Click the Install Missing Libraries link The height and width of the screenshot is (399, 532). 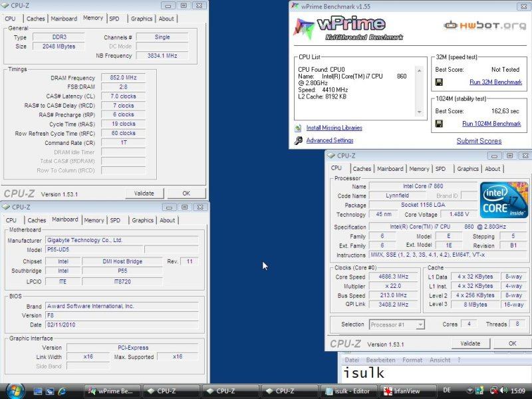(x=334, y=128)
